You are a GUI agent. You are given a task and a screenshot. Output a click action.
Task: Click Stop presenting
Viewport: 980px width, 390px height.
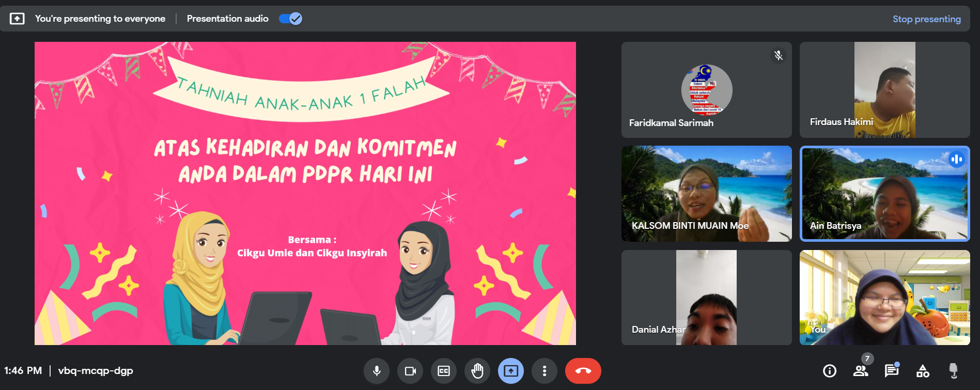[x=927, y=19]
